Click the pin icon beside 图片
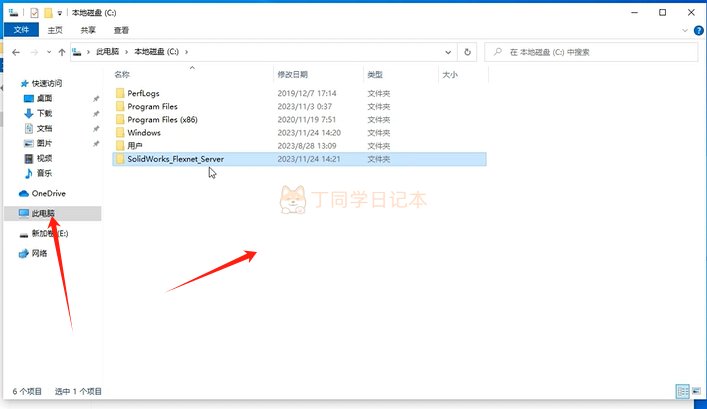707x409 pixels. point(96,144)
